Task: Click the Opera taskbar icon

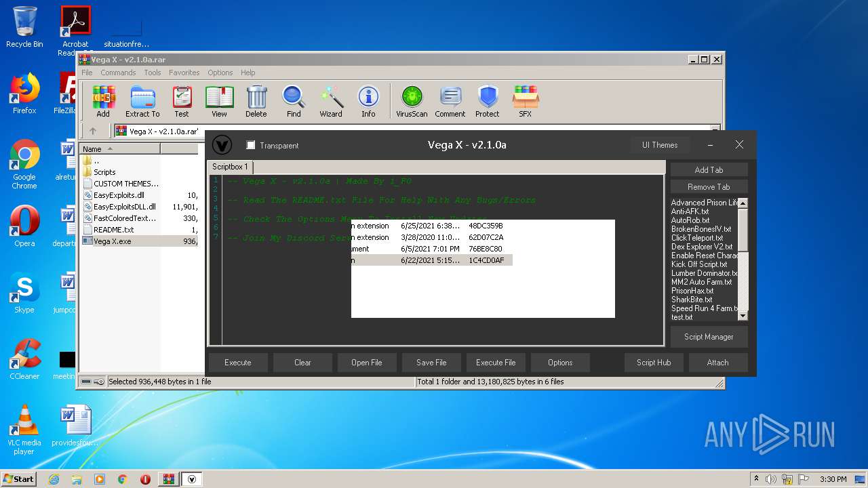Action: pos(145,479)
